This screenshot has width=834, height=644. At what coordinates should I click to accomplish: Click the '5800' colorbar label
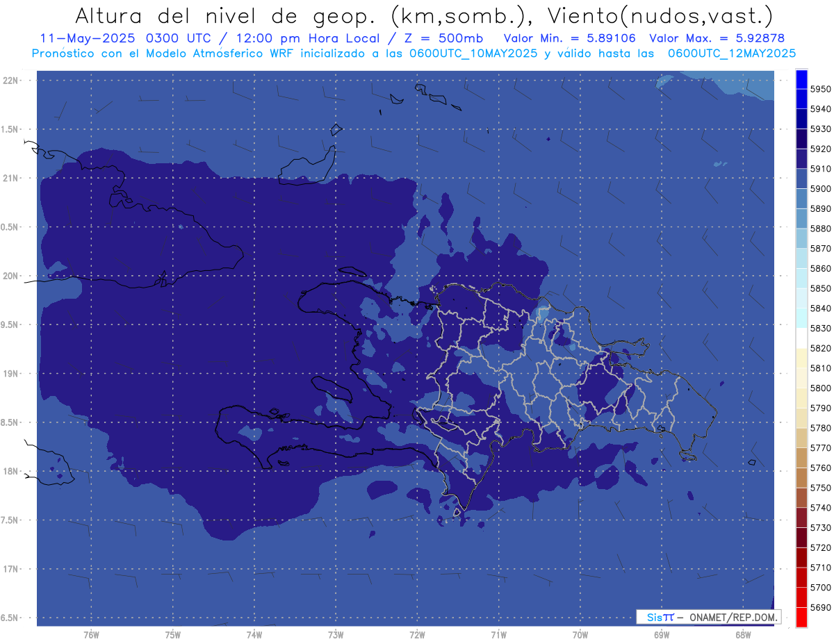coord(820,388)
